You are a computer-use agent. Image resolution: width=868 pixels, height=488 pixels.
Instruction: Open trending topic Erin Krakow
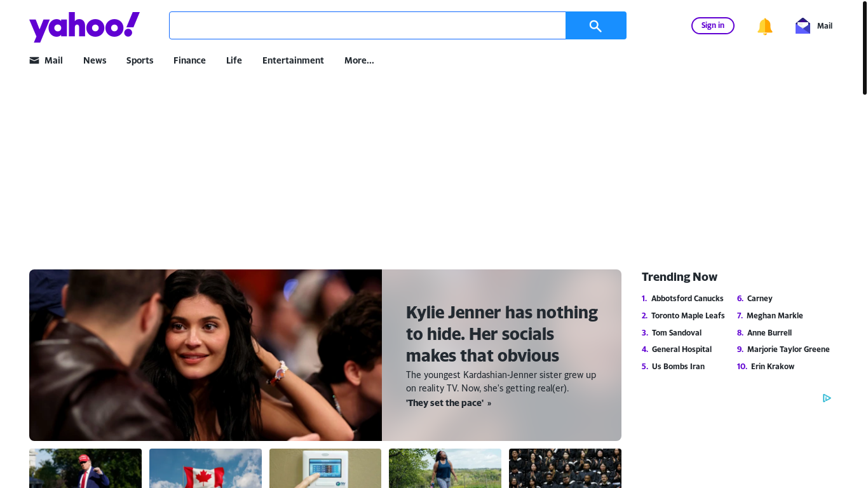pyautogui.click(x=773, y=367)
